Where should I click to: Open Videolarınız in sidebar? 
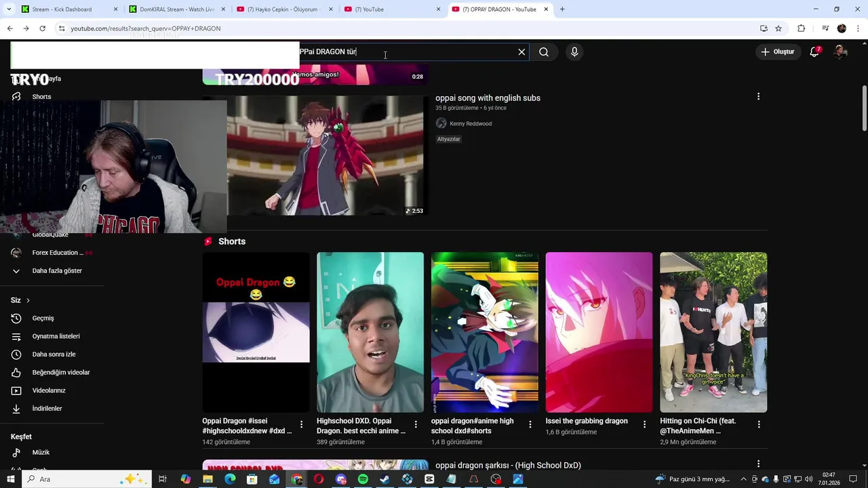click(48, 390)
